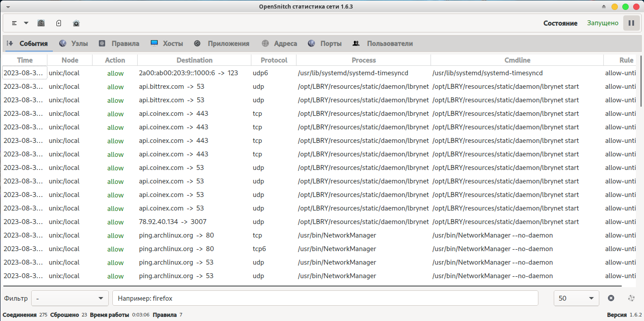644x321 pixels.
Task: Switch to the Правила tab
Action: coord(119,44)
